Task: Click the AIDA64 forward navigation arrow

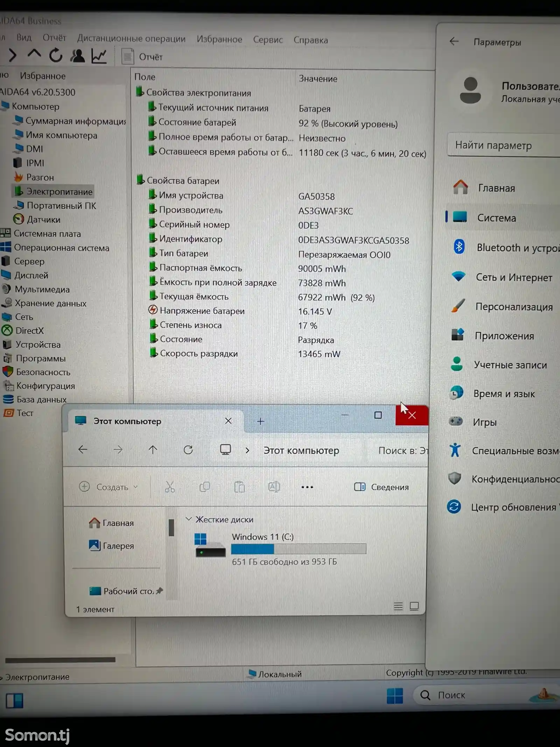Action: point(12,55)
